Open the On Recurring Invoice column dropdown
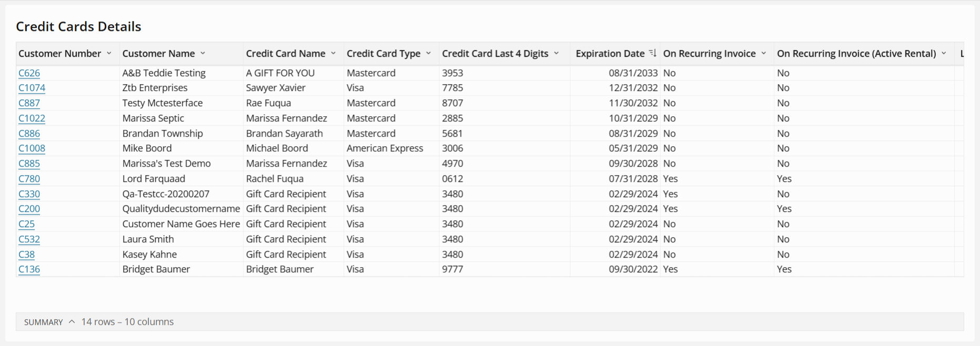 tap(763, 53)
